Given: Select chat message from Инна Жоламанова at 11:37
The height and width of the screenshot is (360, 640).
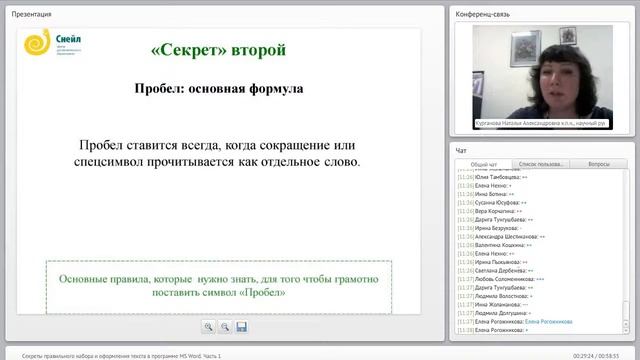Looking at the screenshot, I should [493, 305].
